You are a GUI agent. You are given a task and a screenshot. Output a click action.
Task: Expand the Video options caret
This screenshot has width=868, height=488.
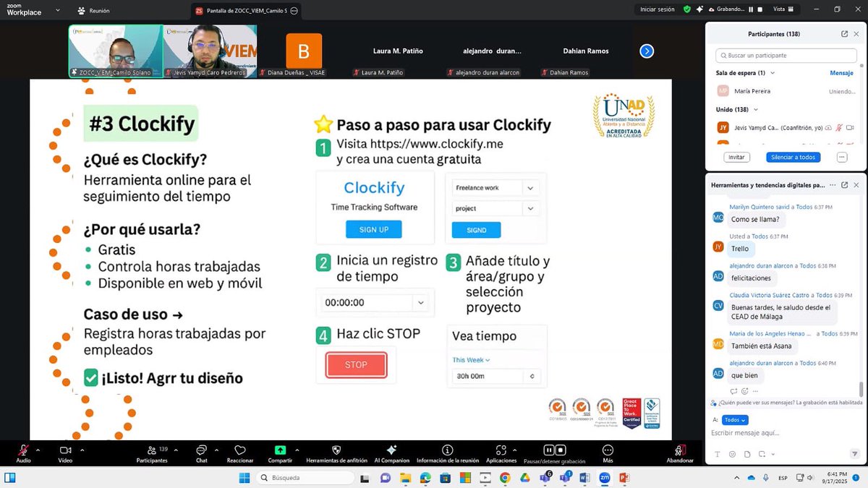pyautogui.click(x=81, y=449)
